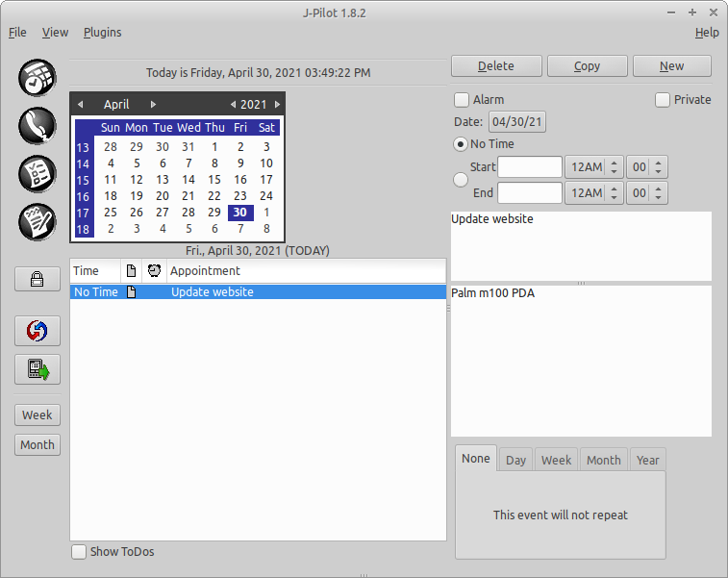
Task: Open the File menu
Action: click(x=17, y=33)
